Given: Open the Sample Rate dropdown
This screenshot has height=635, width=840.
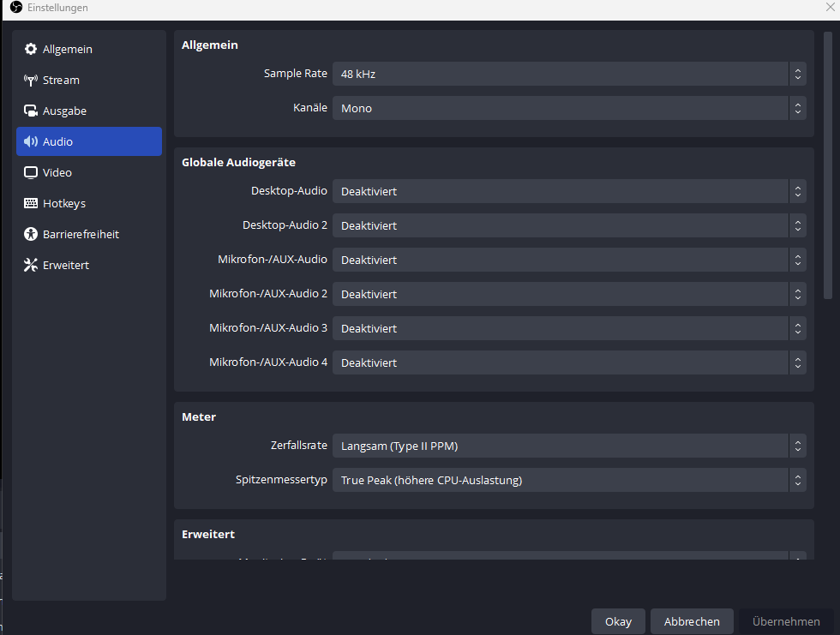Looking at the screenshot, I should (x=568, y=74).
